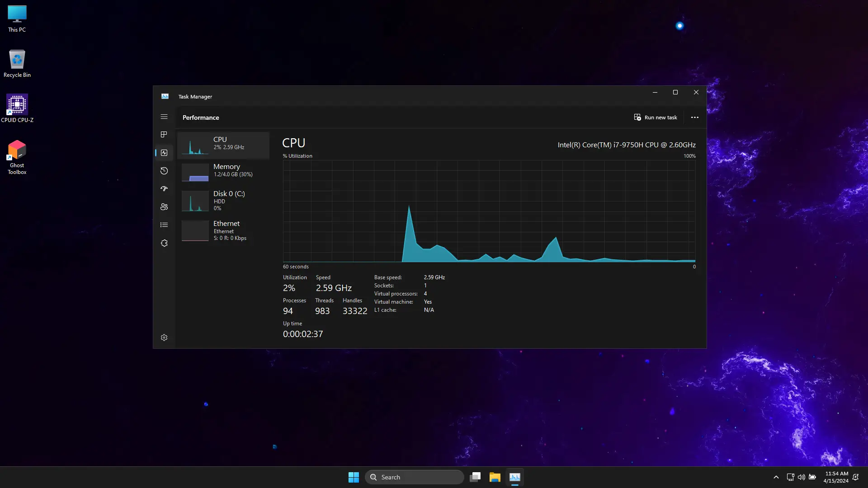Viewport: 868px width, 488px height.
Task: Select the Performance page icon
Action: coord(164,153)
